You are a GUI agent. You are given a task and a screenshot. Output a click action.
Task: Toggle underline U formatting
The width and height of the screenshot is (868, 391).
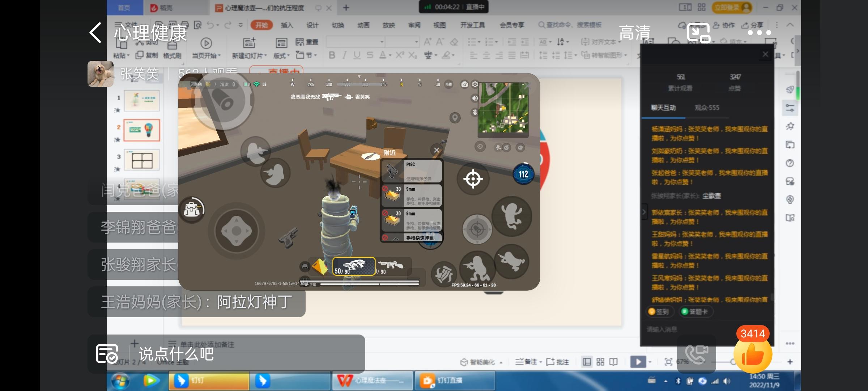click(x=357, y=55)
